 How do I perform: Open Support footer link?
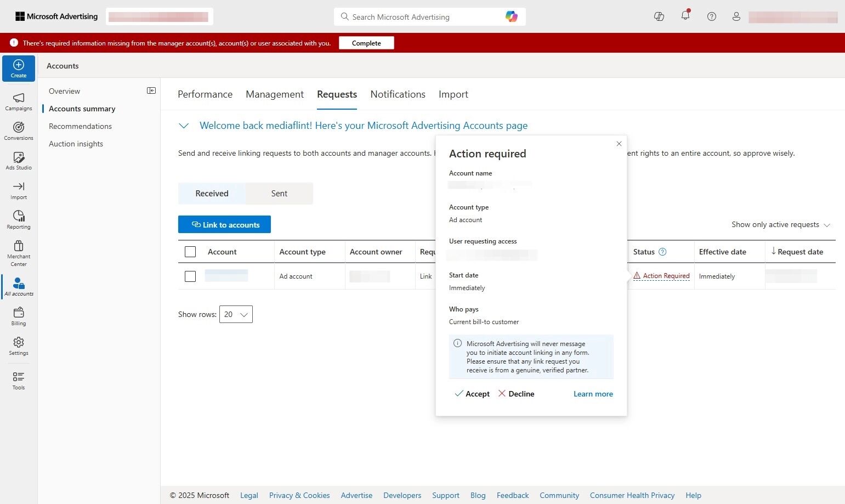(446, 495)
